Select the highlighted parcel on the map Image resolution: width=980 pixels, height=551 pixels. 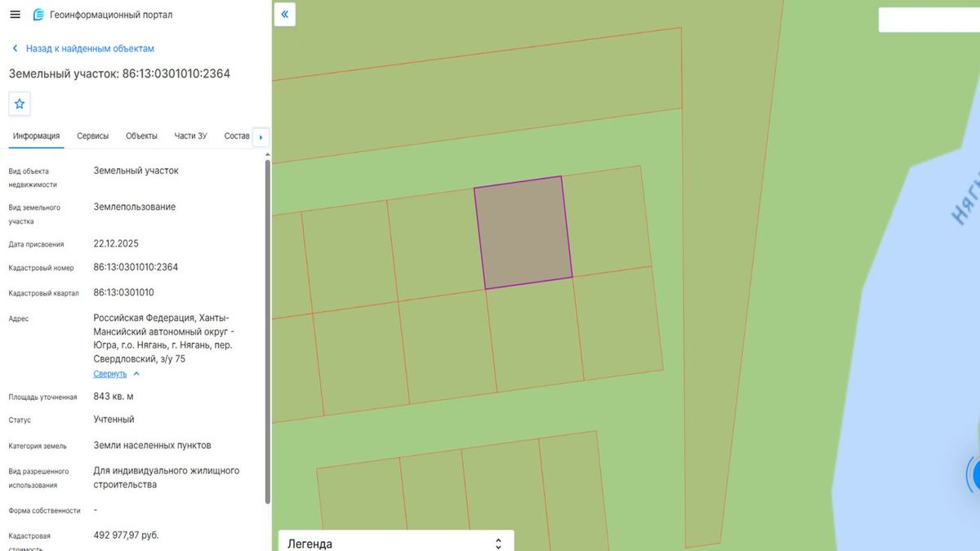pyautogui.click(x=523, y=232)
